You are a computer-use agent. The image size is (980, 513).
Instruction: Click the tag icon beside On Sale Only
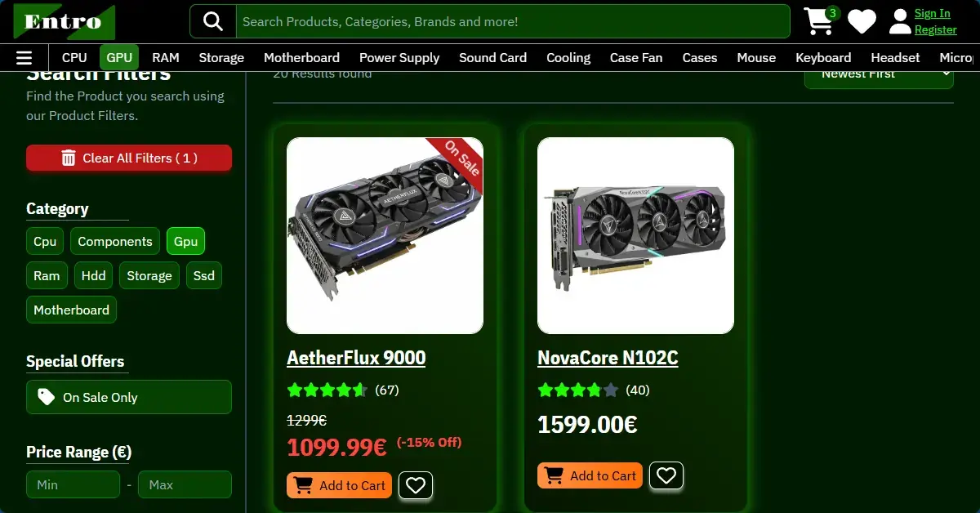pyautogui.click(x=47, y=397)
